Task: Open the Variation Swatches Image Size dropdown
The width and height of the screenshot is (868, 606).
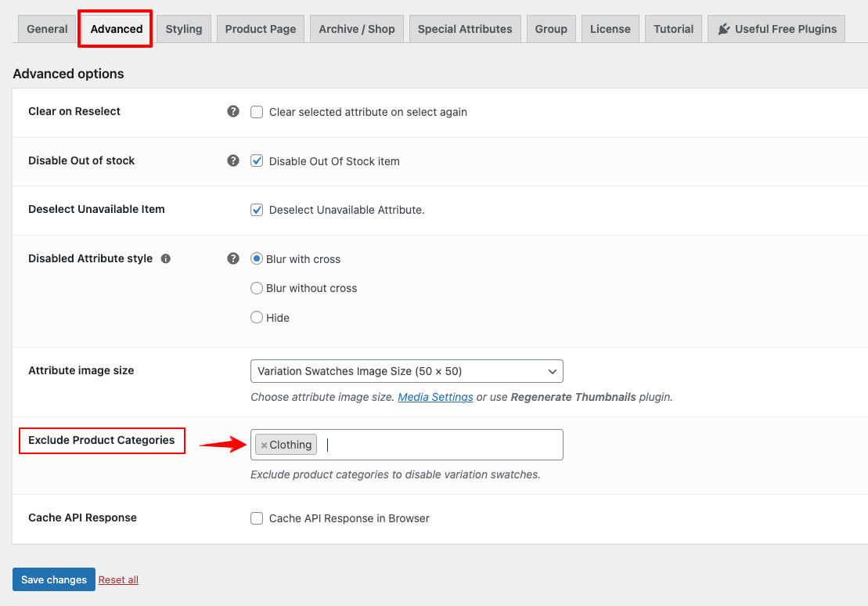Action: point(406,371)
